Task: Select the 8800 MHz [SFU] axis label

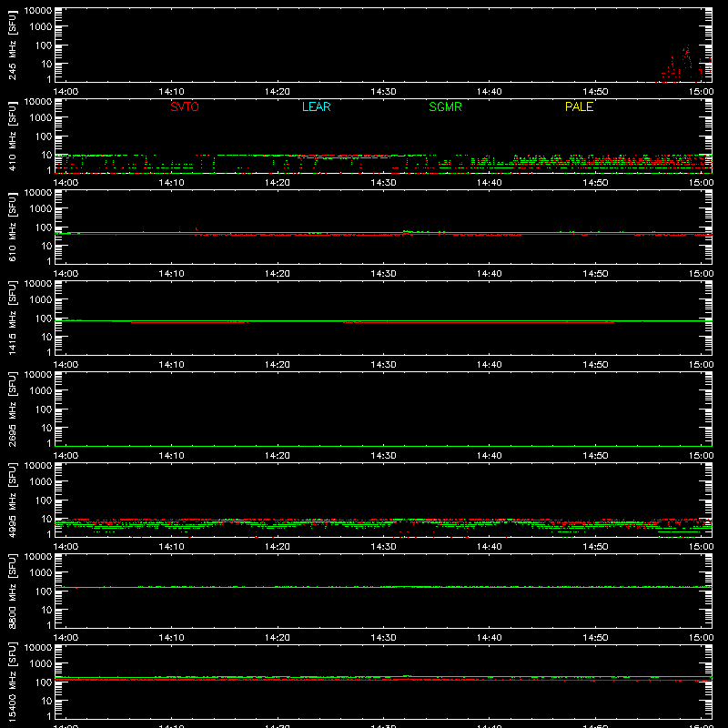Action: [12, 591]
